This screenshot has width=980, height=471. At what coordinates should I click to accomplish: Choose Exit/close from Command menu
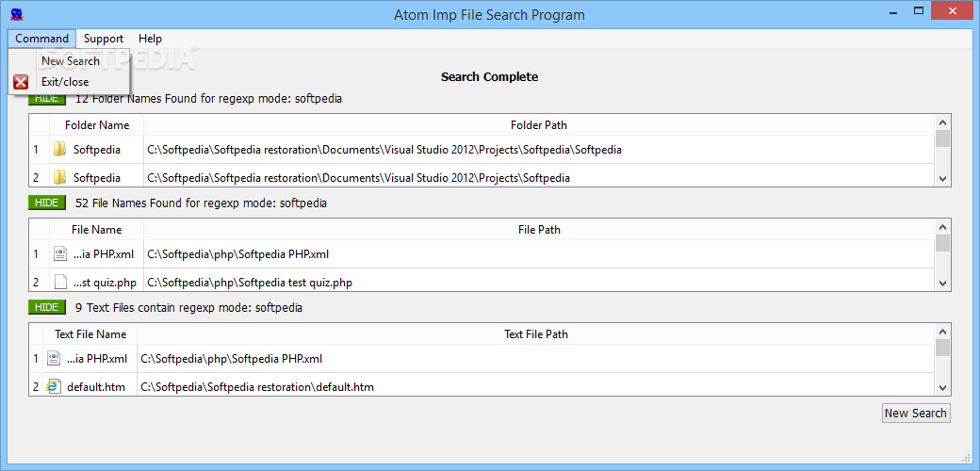65,82
